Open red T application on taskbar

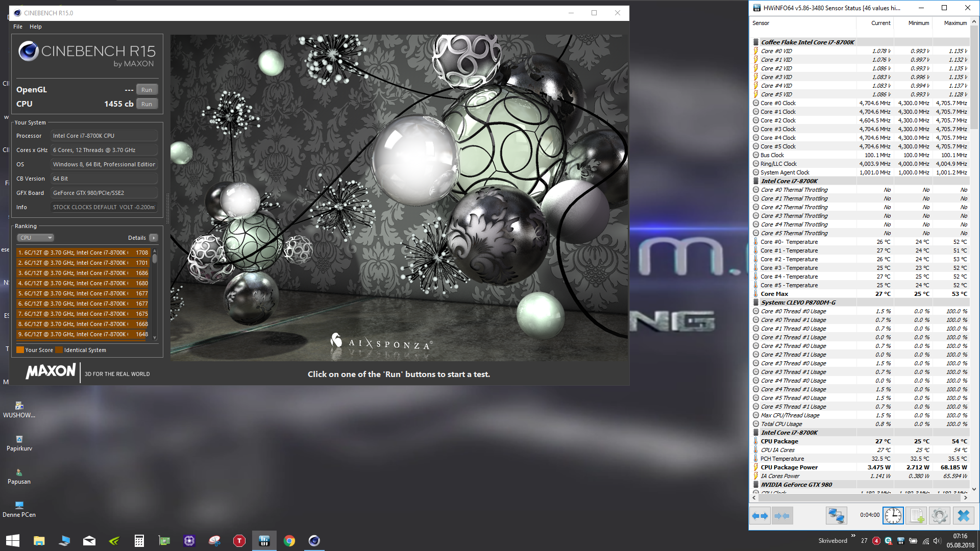tap(239, 541)
